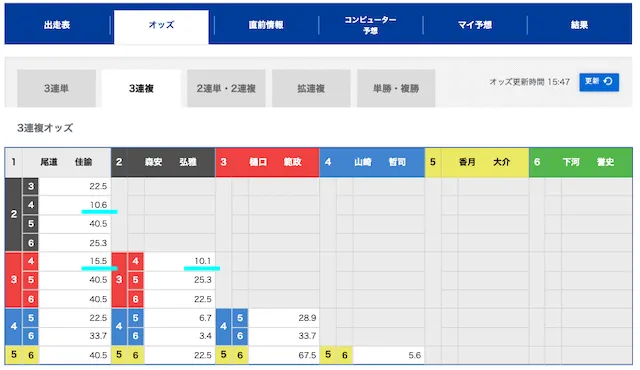Select 1-3-5 combination odds 40.5
Screen dimensions: 640x370
point(75,280)
